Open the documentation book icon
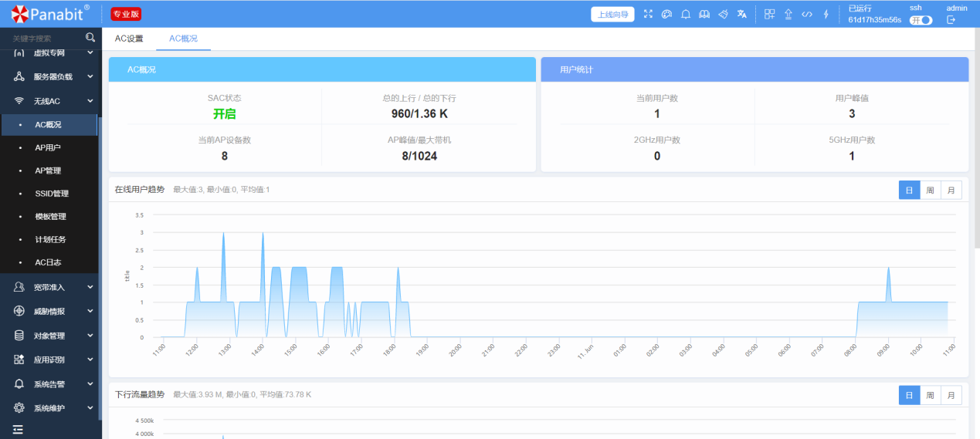980x439 pixels. [704, 14]
